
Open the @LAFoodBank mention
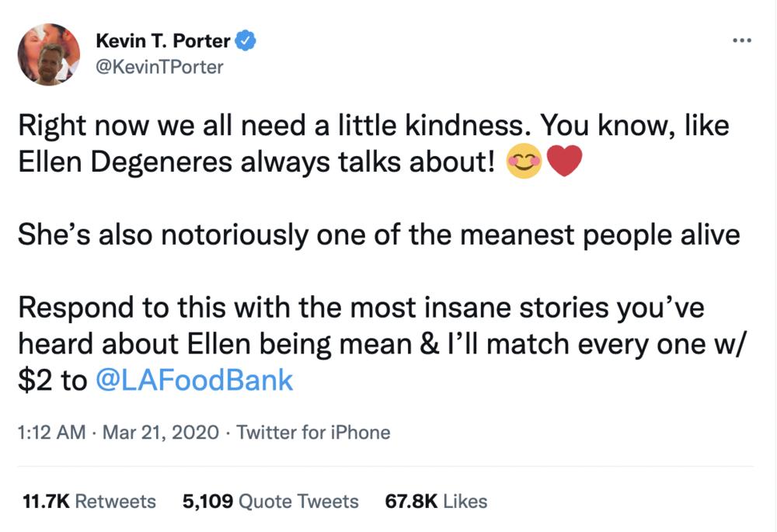click(193, 381)
